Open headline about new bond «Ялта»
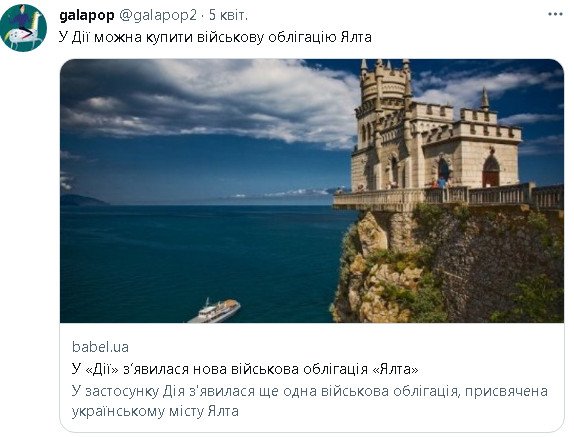The image size is (574, 437). click(245, 369)
